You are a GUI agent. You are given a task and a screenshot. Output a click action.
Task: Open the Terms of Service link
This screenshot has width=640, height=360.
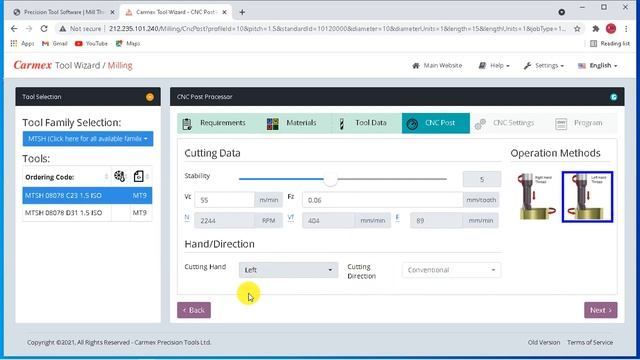pos(590,342)
